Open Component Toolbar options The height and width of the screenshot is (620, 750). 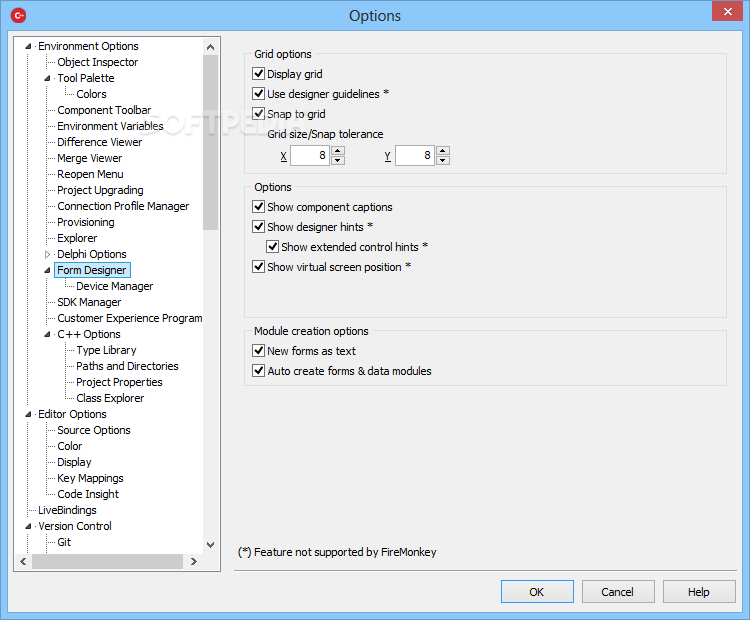point(104,110)
